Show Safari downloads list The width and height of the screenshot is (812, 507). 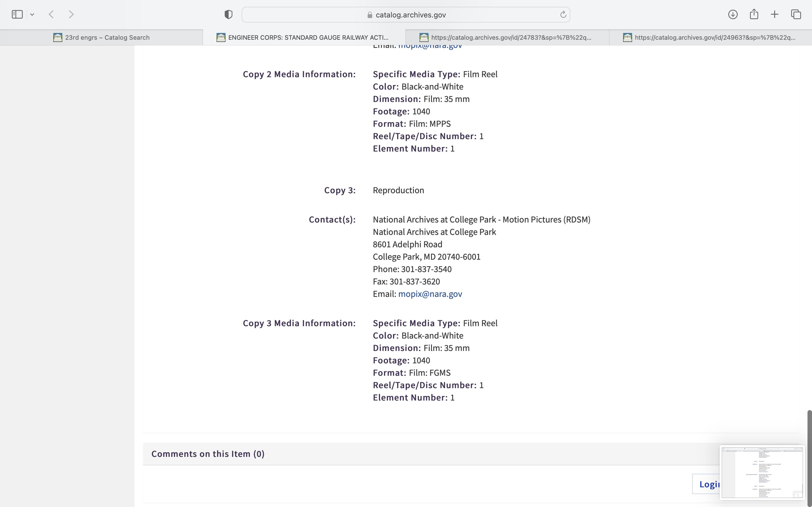tap(733, 14)
